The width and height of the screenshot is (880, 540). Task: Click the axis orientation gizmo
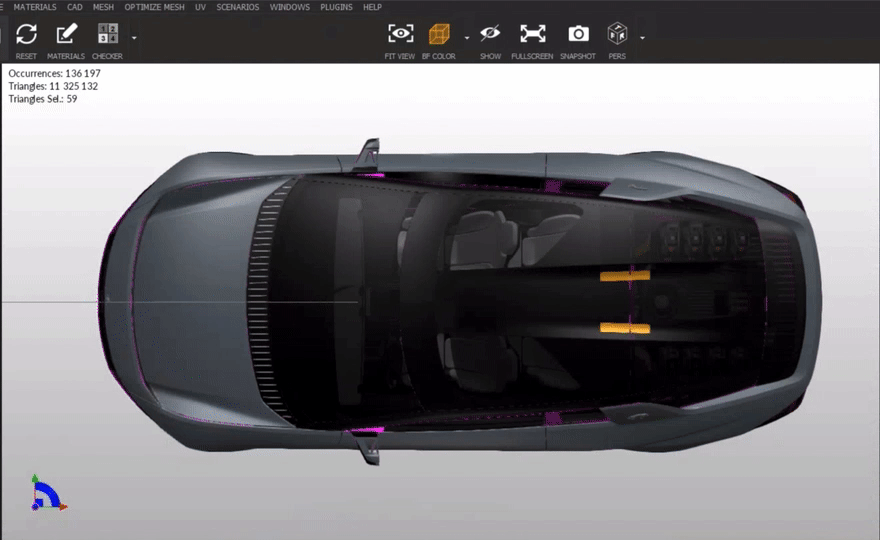click(45, 494)
